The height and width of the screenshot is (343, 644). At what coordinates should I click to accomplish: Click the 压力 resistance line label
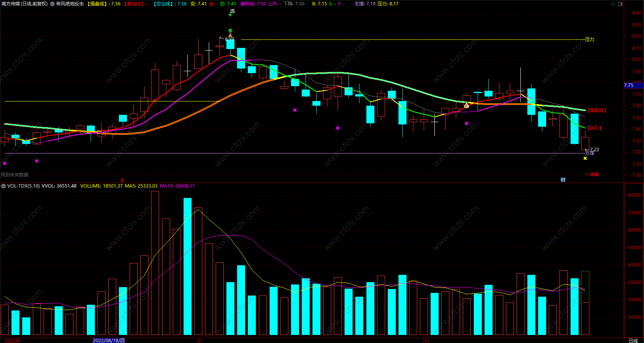pyautogui.click(x=590, y=39)
